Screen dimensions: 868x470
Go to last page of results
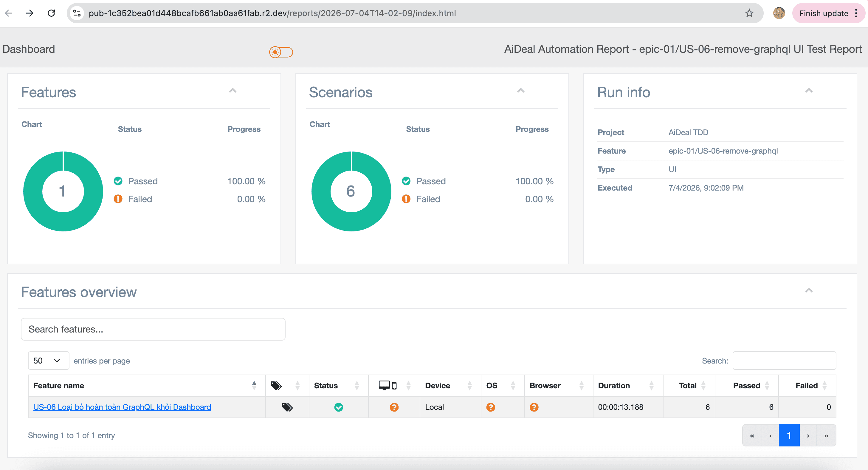tap(826, 435)
